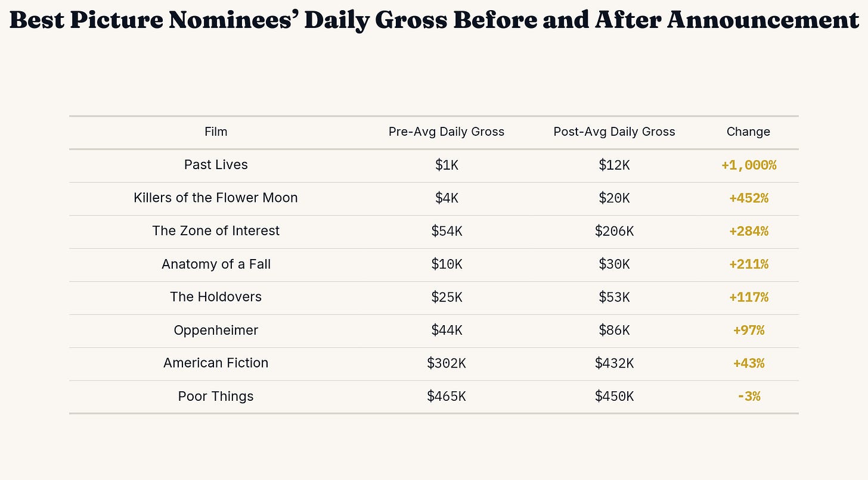The image size is (868, 480).
Task: Click the Poor Things film name
Action: tap(216, 397)
